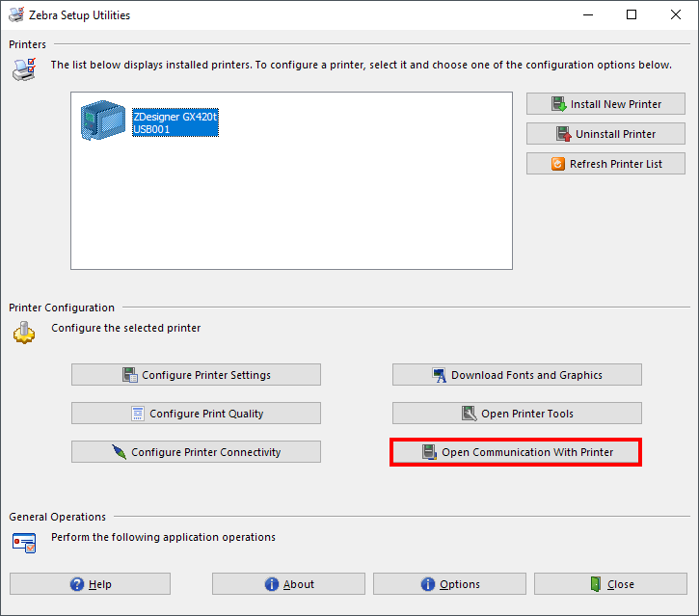
Task: Click the Printer Configuration gear icon
Action: tap(23, 334)
